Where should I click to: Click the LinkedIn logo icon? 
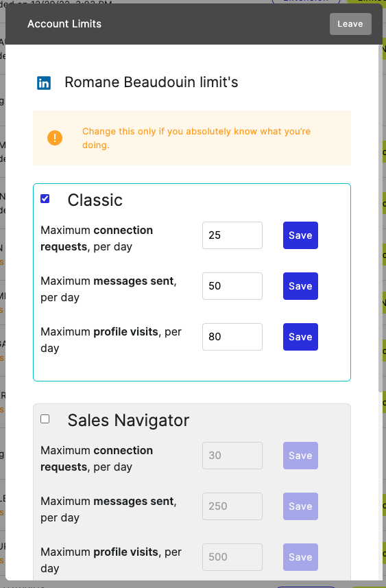pyautogui.click(x=44, y=83)
